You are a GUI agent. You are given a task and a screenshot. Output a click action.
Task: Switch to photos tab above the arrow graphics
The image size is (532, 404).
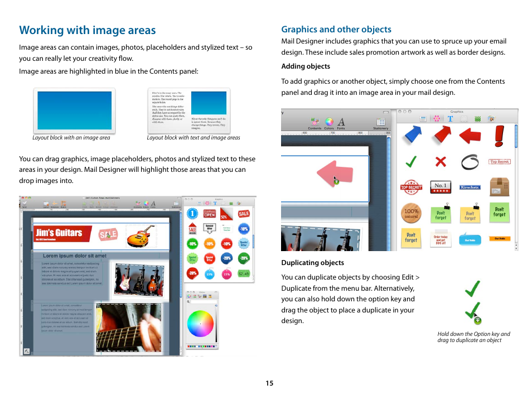[491, 119]
